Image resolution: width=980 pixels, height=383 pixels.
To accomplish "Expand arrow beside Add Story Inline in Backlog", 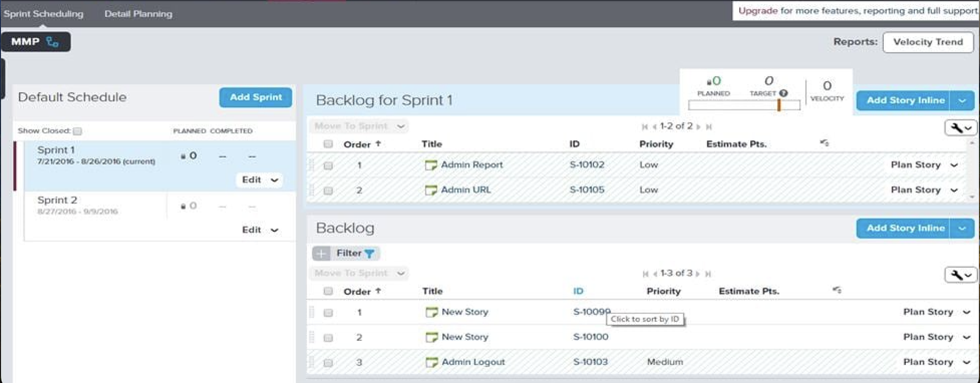I will pyautogui.click(x=962, y=228).
